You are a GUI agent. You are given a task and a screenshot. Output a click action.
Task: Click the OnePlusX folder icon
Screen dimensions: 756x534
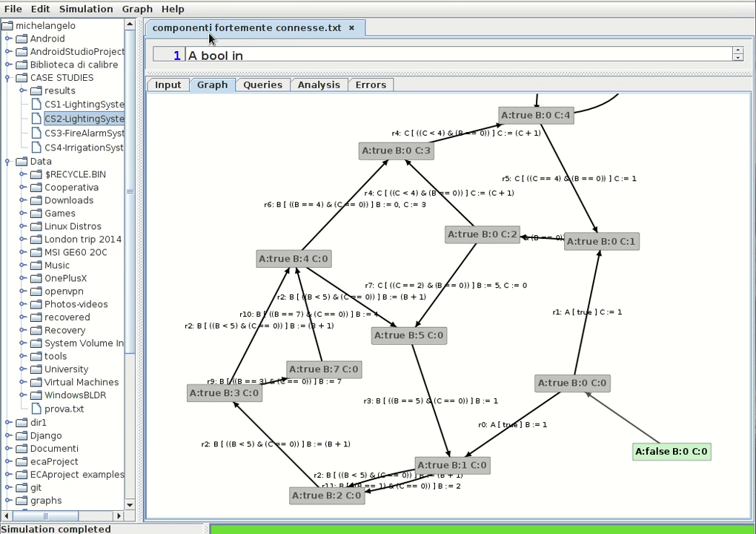pyautogui.click(x=36, y=278)
